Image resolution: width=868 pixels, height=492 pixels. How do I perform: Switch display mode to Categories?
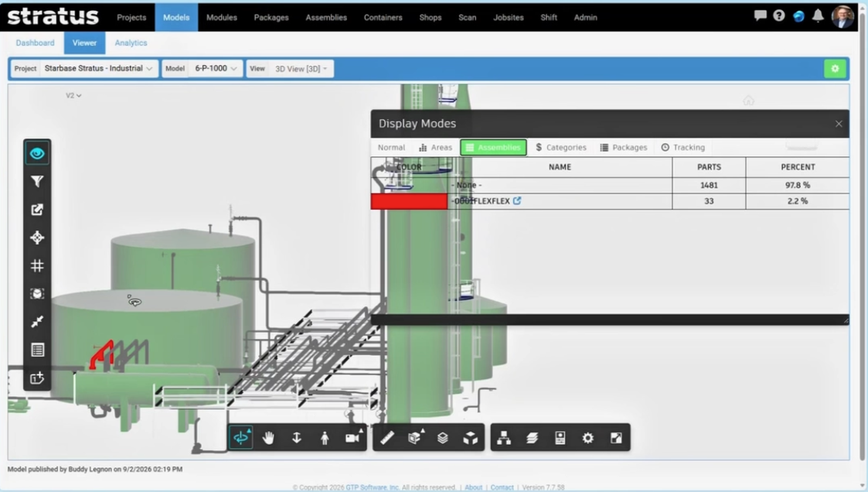pyautogui.click(x=561, y=148)
